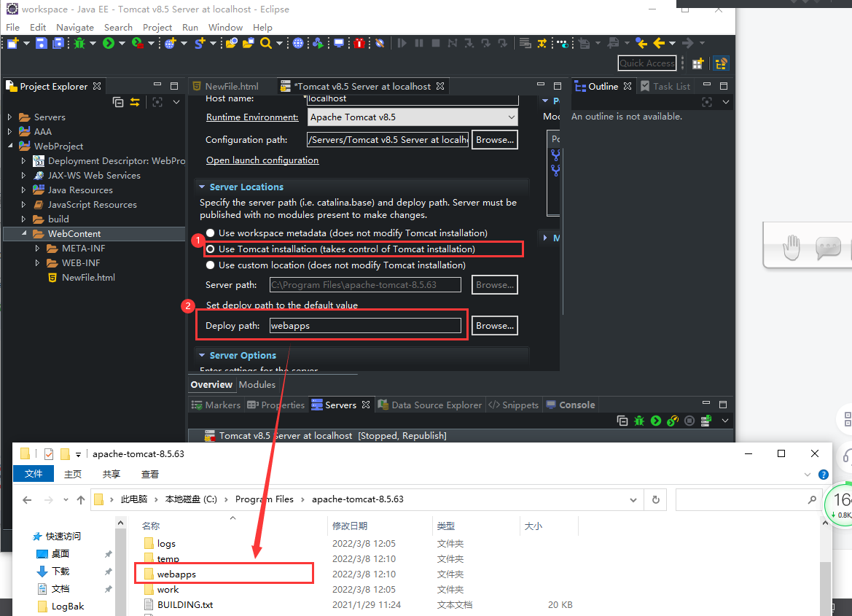Click the Quick Access search field
Image resolution: width=852 pixels, height=616 pixels.
click(646, 63)
